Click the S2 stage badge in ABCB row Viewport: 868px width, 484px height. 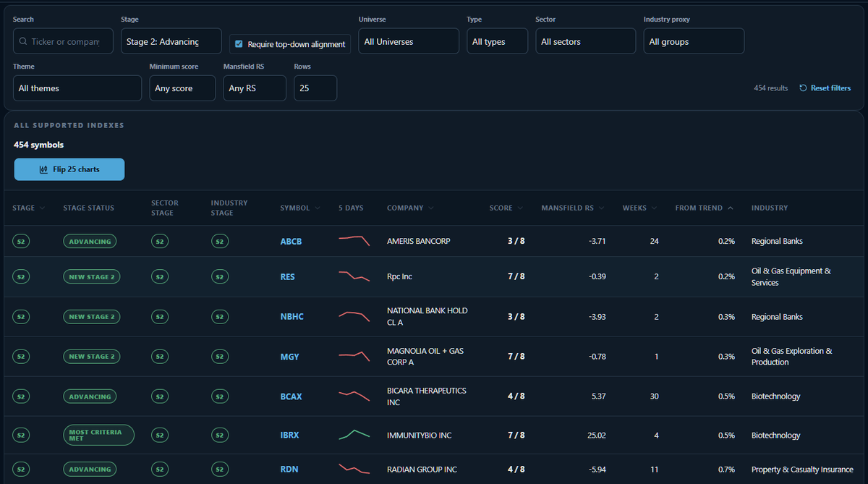(x=21, y=241)
